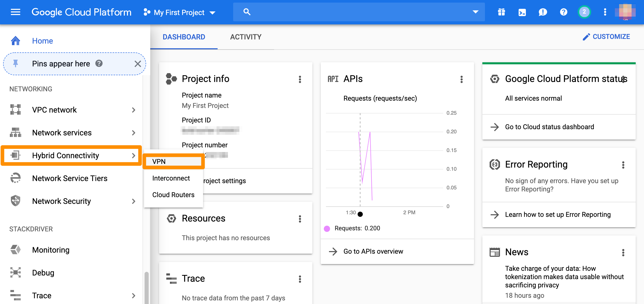Open the Help menu in the top bar
644x304 pixels.
pyautogui.click(x=563, y=12)
